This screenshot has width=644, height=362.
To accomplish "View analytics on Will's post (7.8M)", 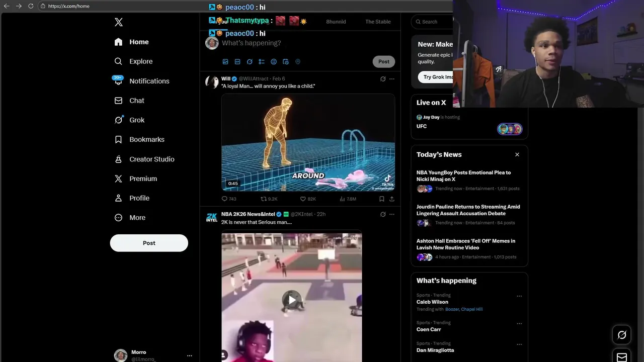I will pos(348,199).
